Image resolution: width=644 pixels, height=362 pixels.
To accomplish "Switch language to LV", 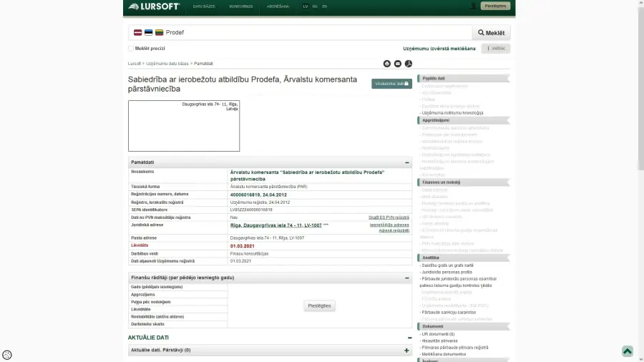I will pos(305,6).
